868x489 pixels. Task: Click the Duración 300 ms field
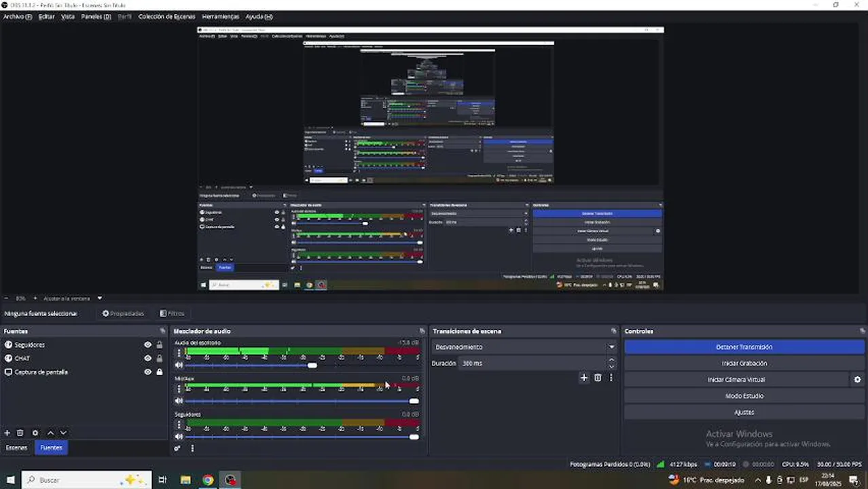(533, 363)
